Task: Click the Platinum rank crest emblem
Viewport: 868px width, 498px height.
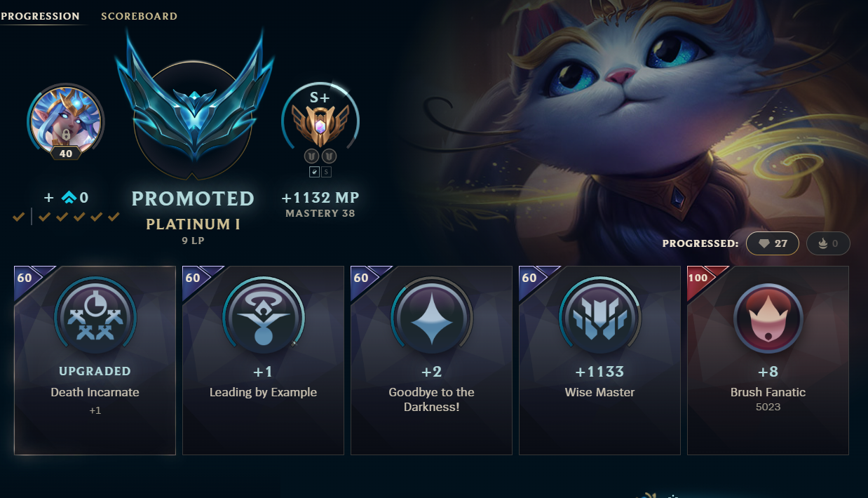Action: [x=194, y=105]
